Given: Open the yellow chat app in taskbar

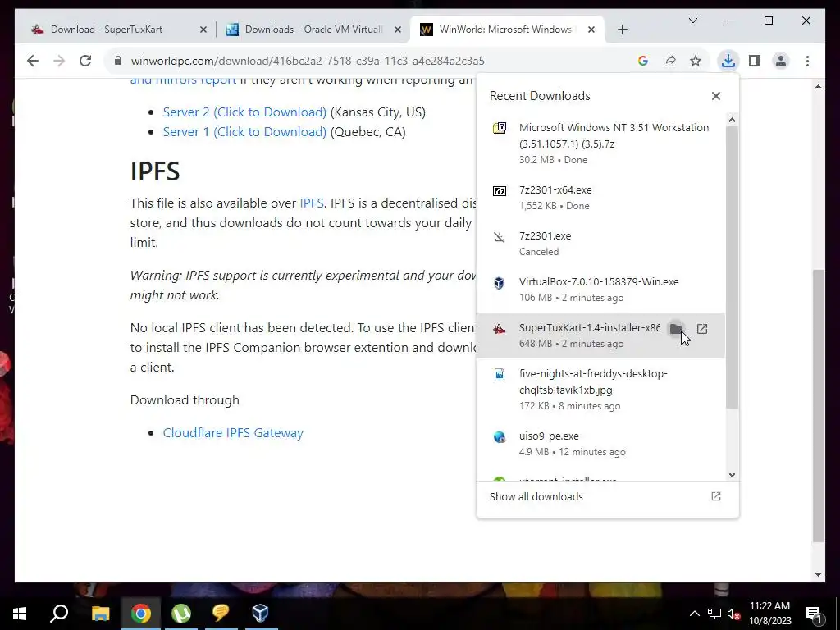Looking at the screenshot, I should click(221, 614).
